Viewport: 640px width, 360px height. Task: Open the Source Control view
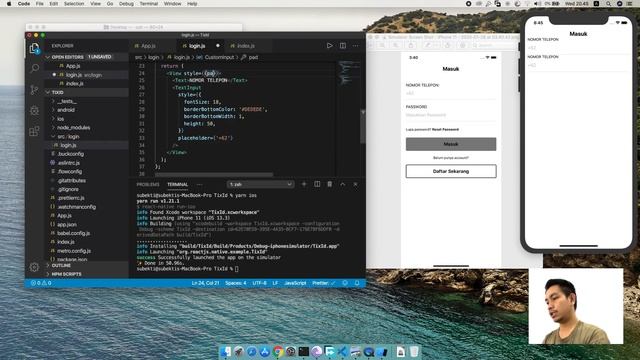[x=35, y=89]
